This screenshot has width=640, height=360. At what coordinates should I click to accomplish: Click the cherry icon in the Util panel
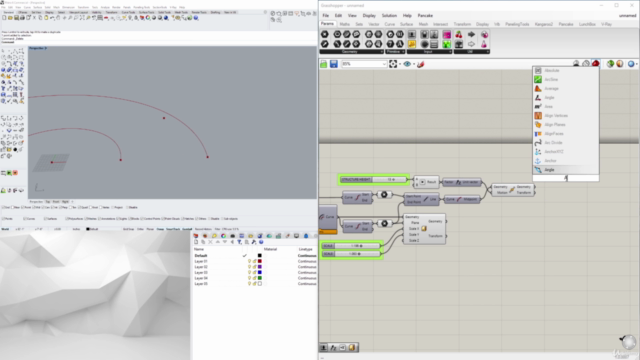(459, 35)
